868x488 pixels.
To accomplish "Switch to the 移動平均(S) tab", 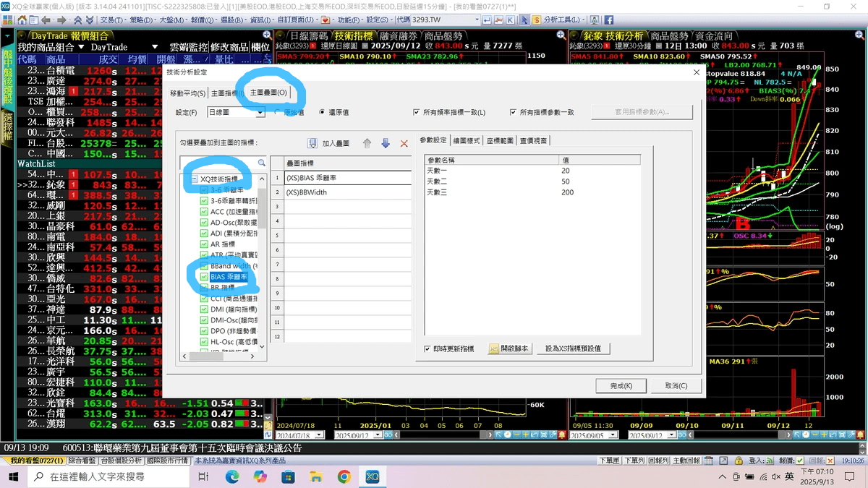I will coord(188,93).
